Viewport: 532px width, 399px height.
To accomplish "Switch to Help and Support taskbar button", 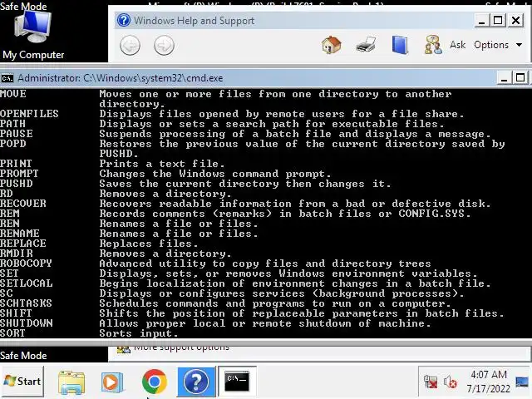I will 196,382.
